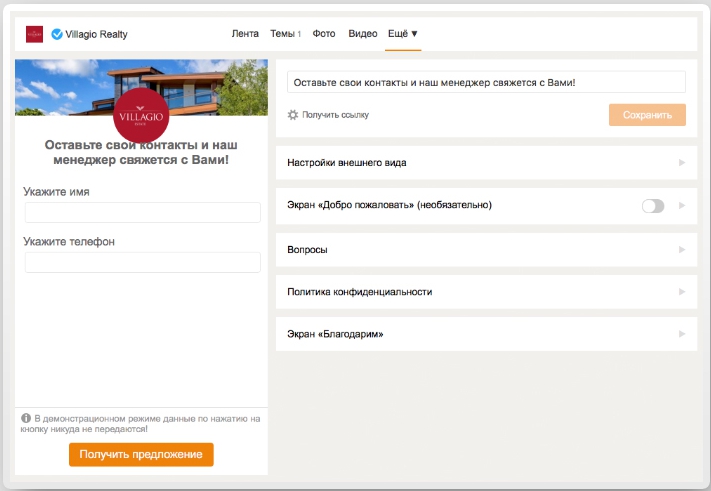711x491 pixels.
Task: Click the Сохранить button
Action: (x=647, y=115)
